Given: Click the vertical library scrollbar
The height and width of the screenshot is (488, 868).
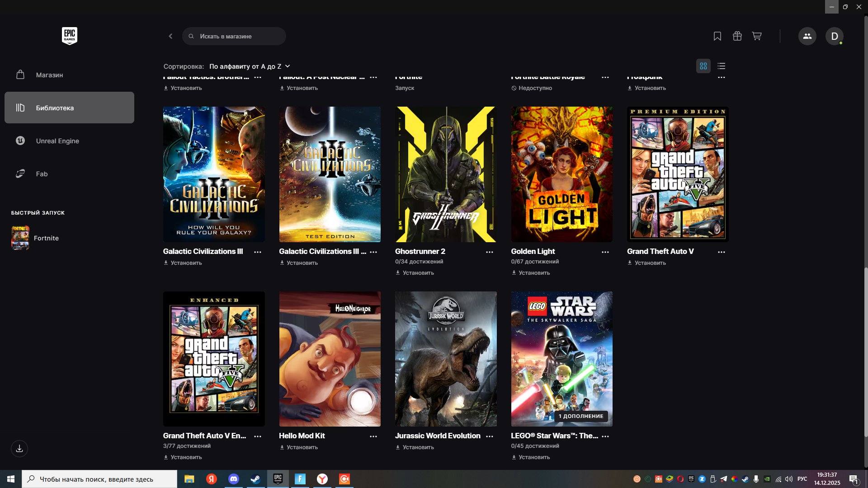Looking at the screenshot, I should [866, 352].
